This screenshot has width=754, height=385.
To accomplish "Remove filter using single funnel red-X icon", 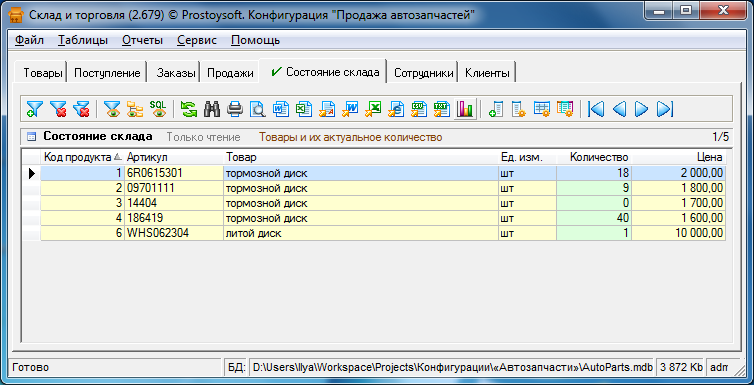I will [x=58, y=109].
